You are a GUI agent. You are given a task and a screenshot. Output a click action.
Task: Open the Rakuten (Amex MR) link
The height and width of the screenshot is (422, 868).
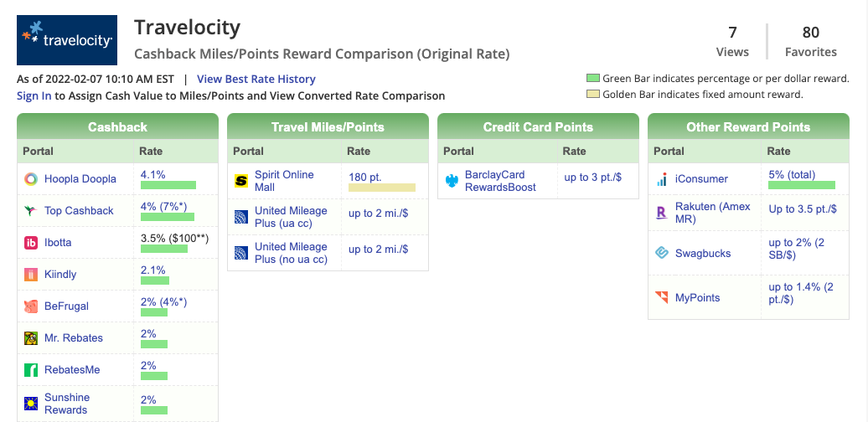tap(713, 213)
